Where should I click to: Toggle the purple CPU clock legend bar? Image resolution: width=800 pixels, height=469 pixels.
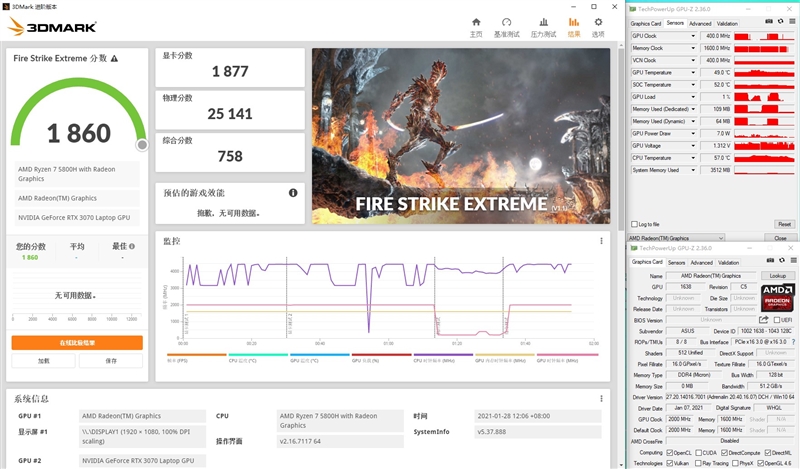[443, 355]
